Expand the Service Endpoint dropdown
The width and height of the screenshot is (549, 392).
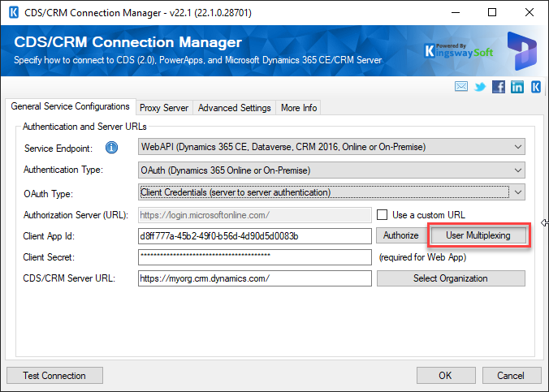point(518,147)
